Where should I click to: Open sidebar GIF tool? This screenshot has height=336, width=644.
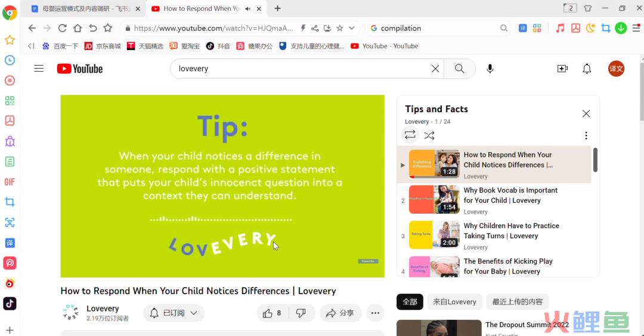[x=10, y=182]
